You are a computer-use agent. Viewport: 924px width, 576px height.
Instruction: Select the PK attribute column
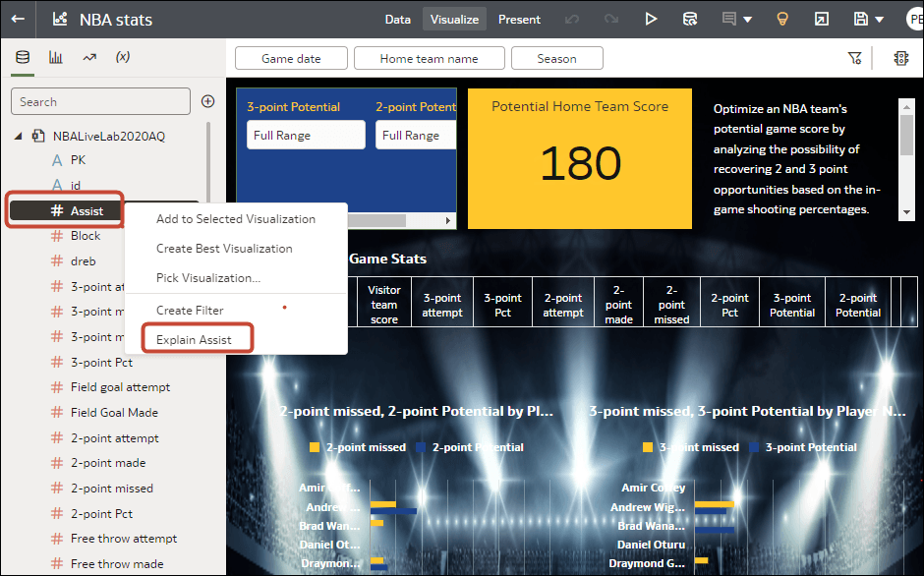point(78,160)
